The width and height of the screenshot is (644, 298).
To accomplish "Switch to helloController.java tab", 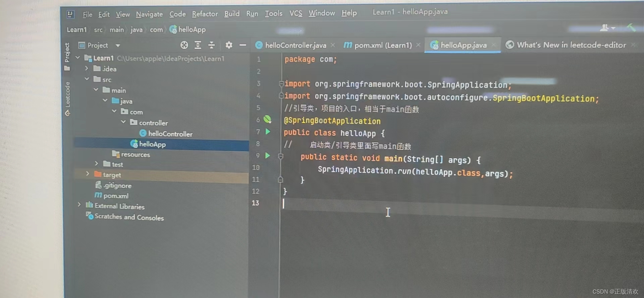I will 291,45.
